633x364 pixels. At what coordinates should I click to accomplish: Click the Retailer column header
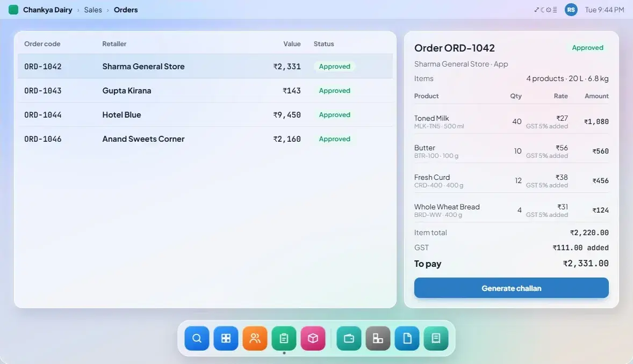114,43
